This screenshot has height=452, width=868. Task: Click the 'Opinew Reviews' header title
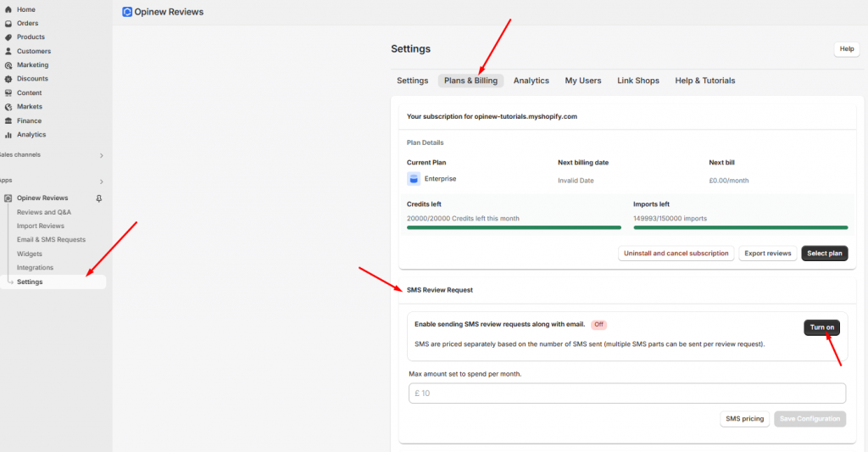169,12
